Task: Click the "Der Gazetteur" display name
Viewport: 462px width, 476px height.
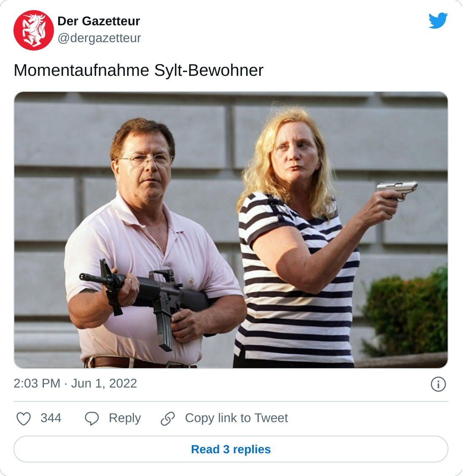Action: 99,21
